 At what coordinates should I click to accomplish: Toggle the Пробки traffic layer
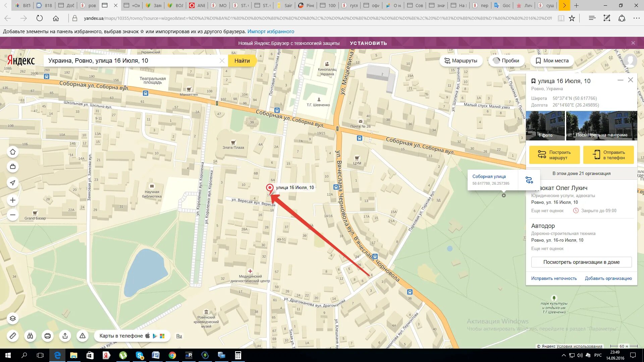(x=506, y=61)
